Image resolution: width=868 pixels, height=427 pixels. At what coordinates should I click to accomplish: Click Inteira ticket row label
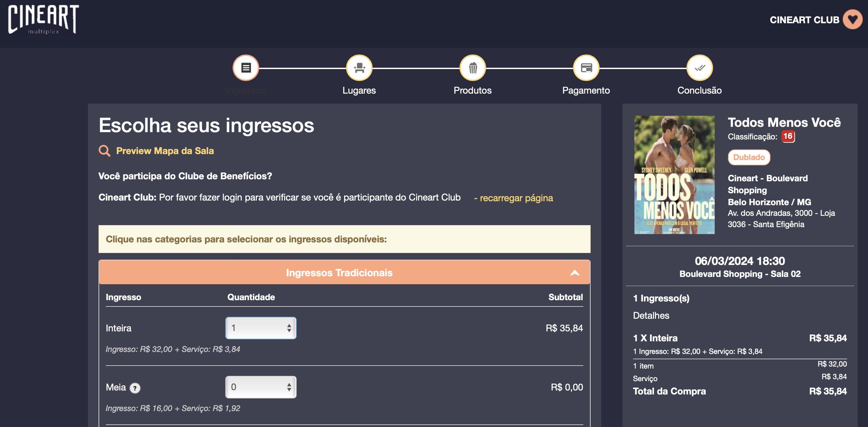pos(118,328)
